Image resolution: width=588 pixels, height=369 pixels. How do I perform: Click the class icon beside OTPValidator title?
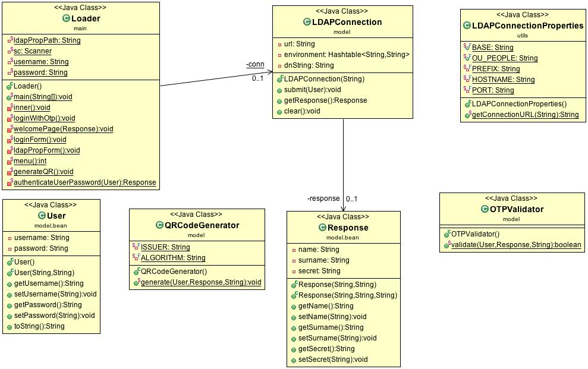485,209
